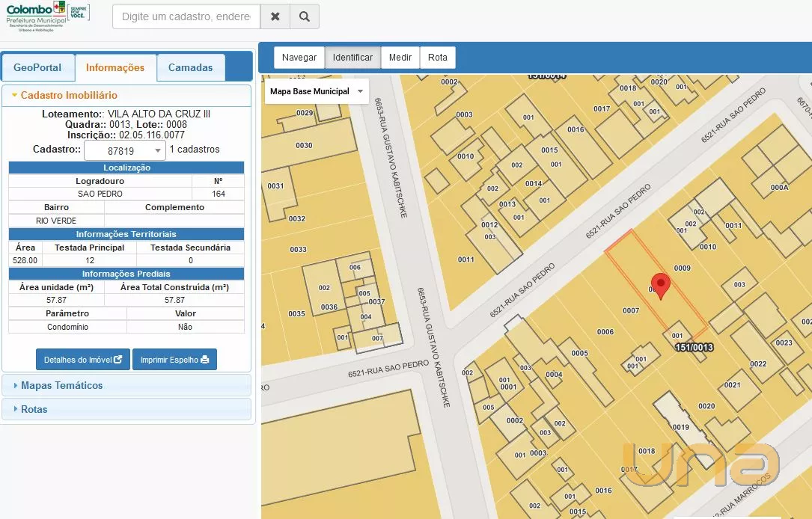Click the cadastro search input field
Viewport: 812px width, 519px height.
point(186,16)
